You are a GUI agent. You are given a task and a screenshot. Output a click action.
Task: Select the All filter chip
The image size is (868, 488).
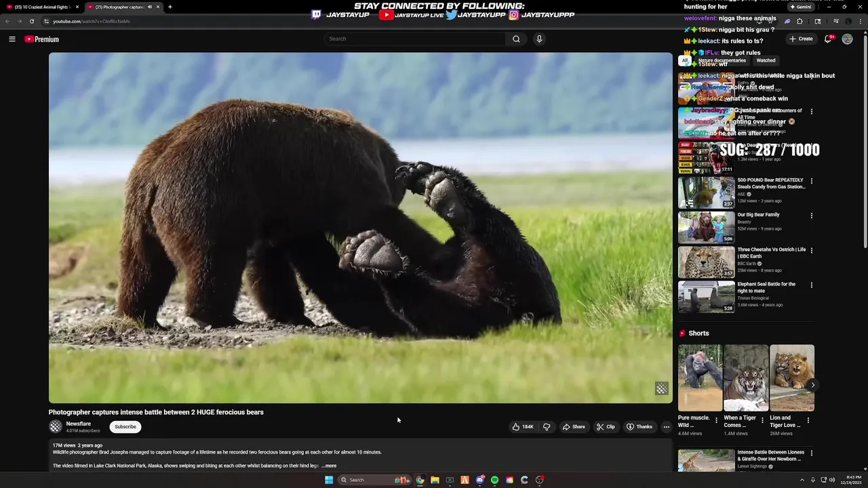click(684, 60)
